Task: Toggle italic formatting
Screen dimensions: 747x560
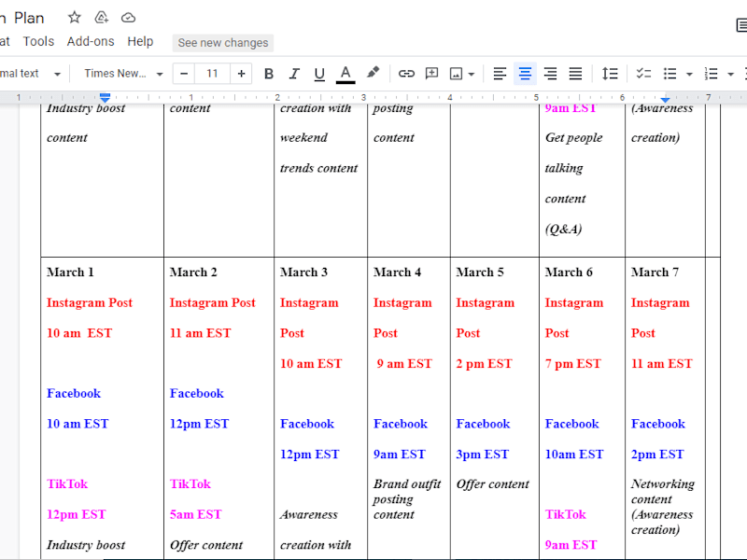Action: click(294, 74)
